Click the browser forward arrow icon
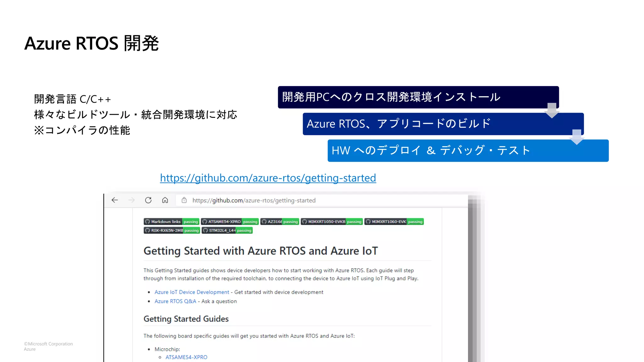The image size is (644, 362). click(131, 200)
